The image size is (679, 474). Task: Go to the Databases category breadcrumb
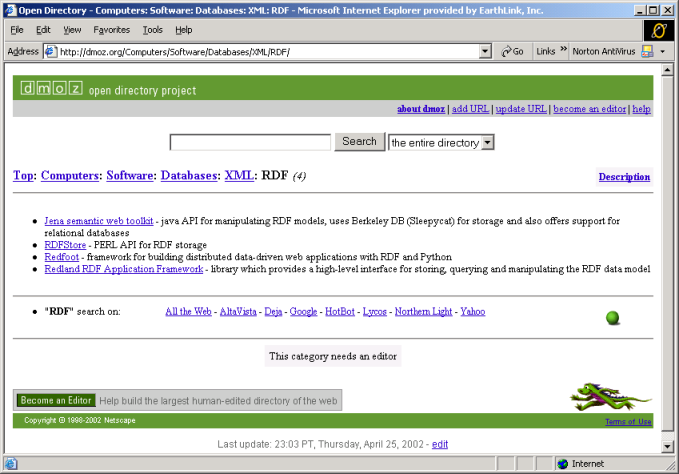pyautogui.click(x=189, y=175)
